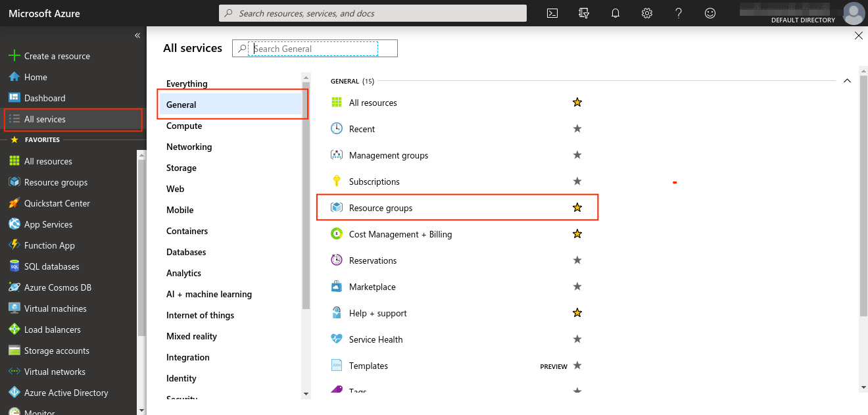The width and height of the screenshot is (868, 415).
Task: Collapse the GENERAL section chevron
Action: [847, 81]
